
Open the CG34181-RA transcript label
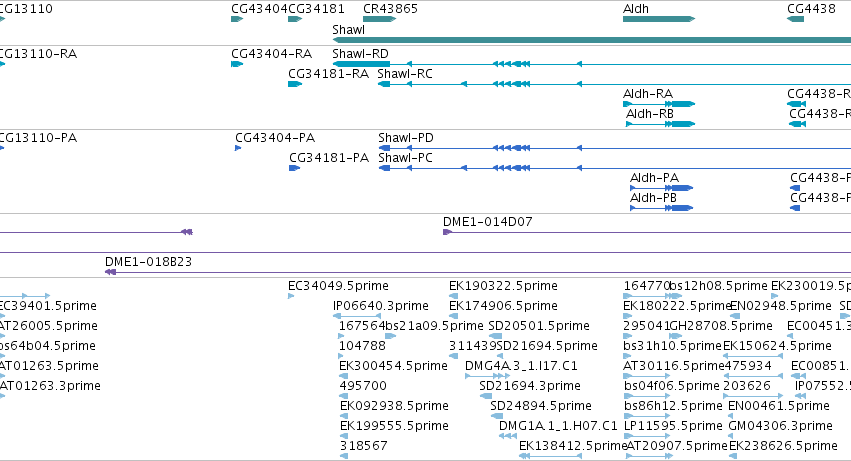tap(328, 74)
